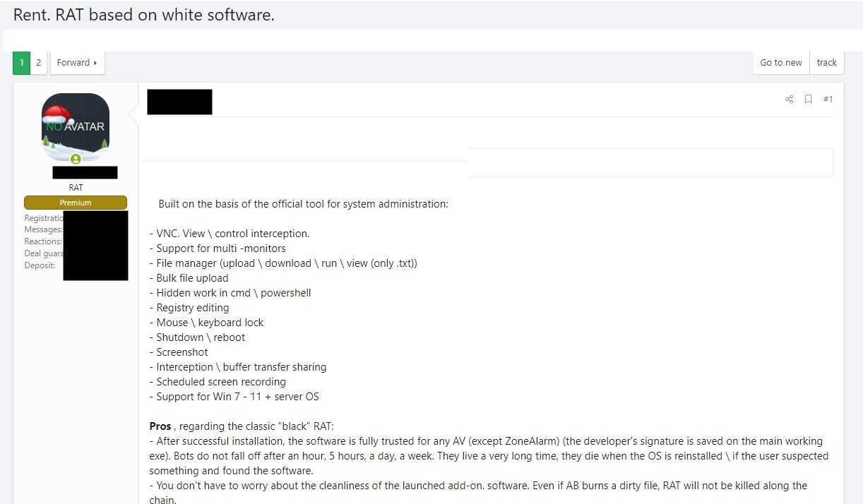
Task: Click the redacted author name in post header
Action: point(179,102)
